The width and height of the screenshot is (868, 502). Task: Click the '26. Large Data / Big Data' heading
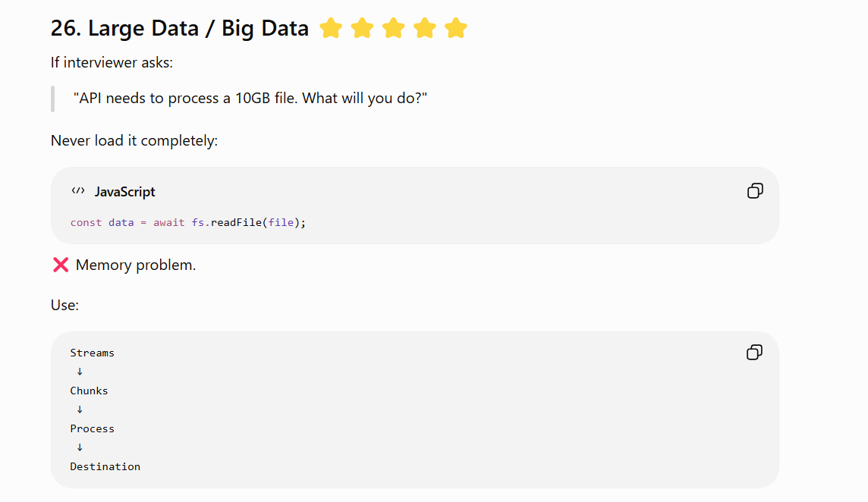180,28
